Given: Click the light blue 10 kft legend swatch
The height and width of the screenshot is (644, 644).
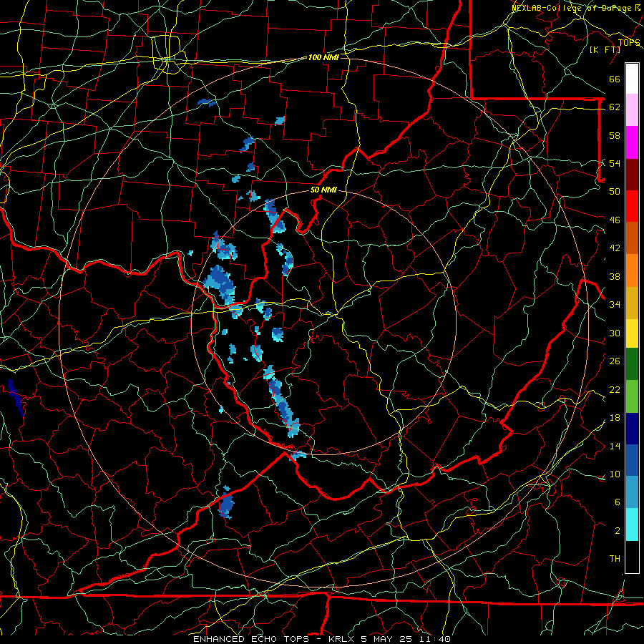Looking at the screenshot, I should (x=632, y=492).
